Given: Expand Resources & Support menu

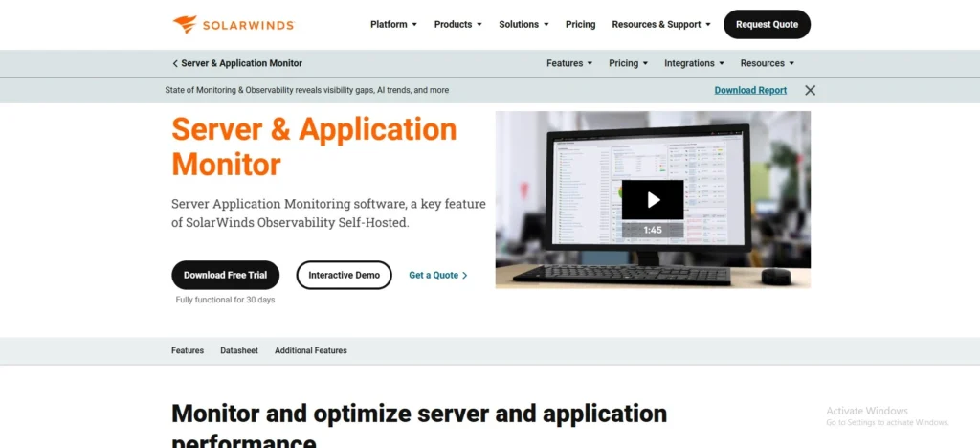Looking at the screenshot, I should [x=660, y=24].
